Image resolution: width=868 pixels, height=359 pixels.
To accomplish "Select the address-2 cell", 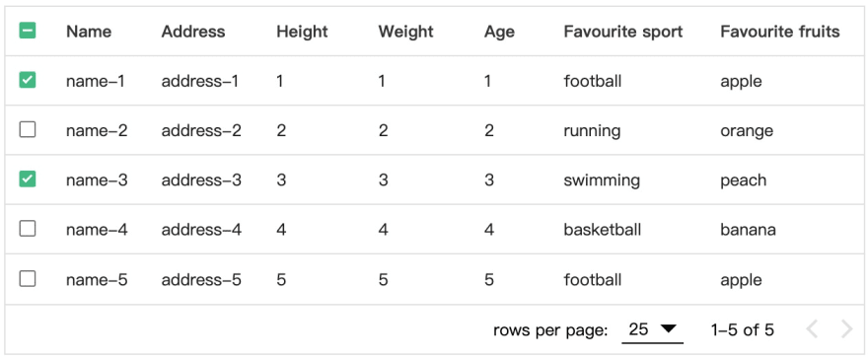I will point(201,130).
